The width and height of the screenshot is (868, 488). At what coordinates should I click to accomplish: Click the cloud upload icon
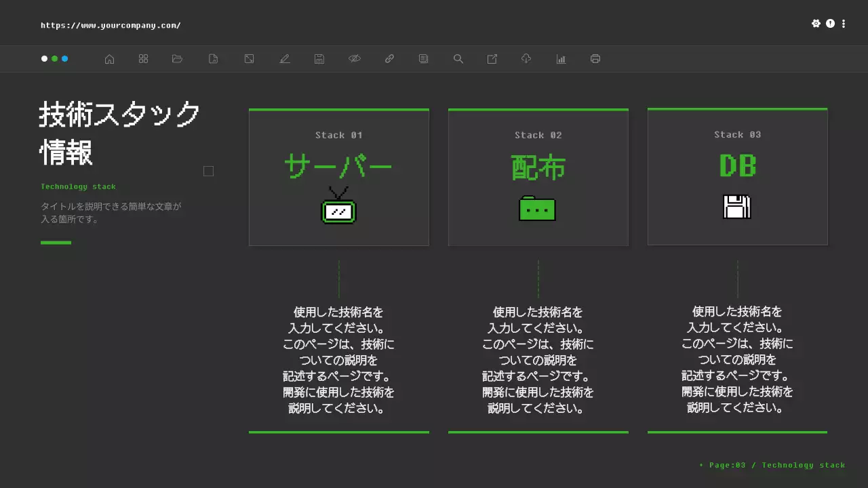[x=526, y=59]
